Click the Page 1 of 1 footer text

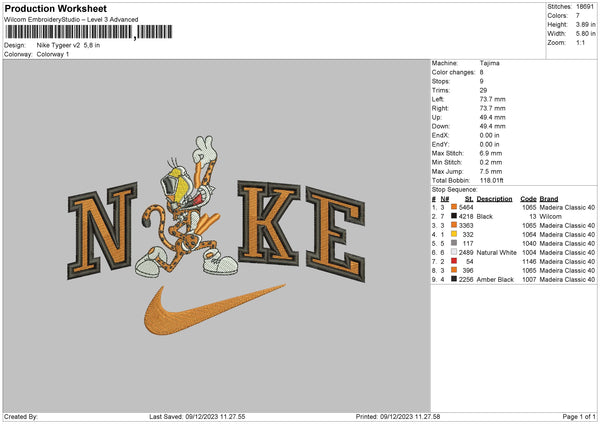(579, 417)
